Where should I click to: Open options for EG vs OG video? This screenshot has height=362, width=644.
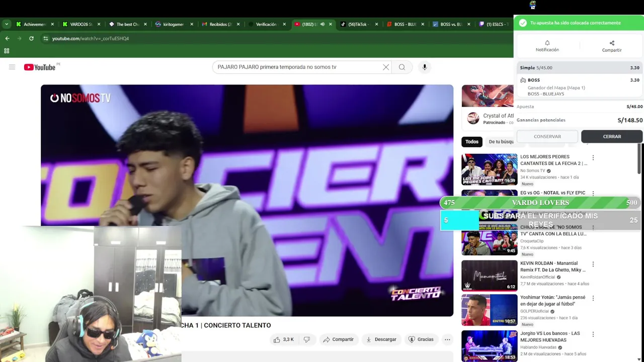(593, 194)
